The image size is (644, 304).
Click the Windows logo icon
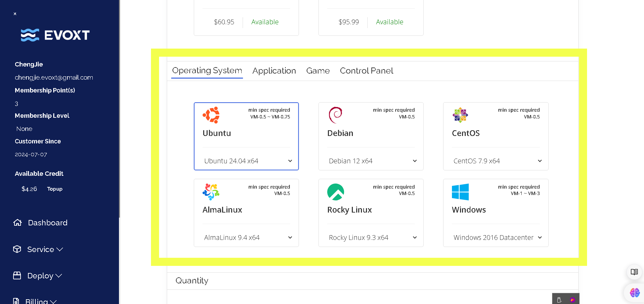click(460, 192)
